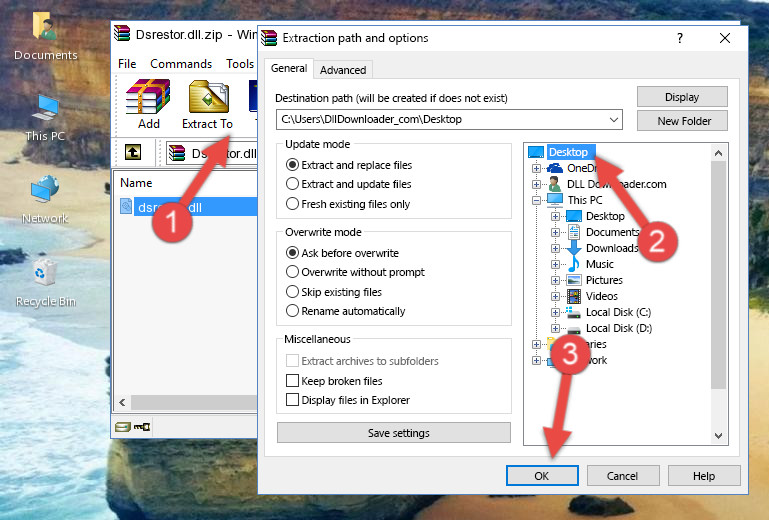Click the folder tree scroll down arrow
769x520 pixels.
click(x=718, y=436)
